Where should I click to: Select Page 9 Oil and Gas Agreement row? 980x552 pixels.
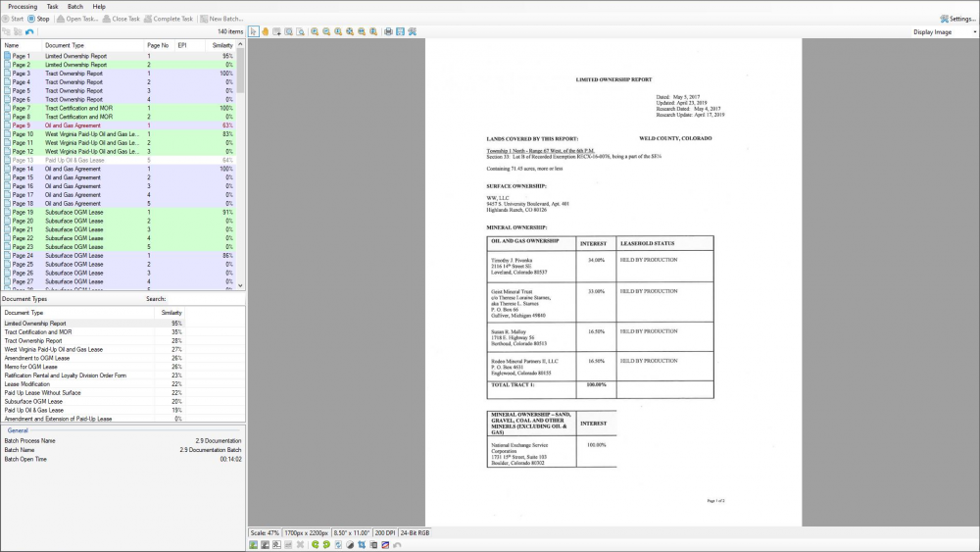point(119,125)
